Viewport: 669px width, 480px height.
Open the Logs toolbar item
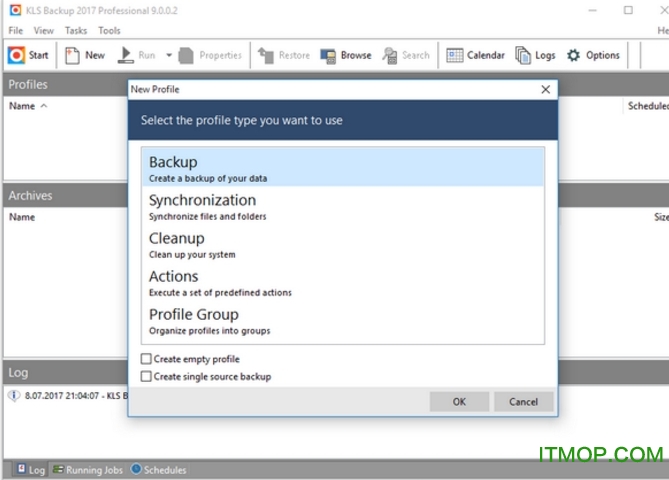[535, 55]
